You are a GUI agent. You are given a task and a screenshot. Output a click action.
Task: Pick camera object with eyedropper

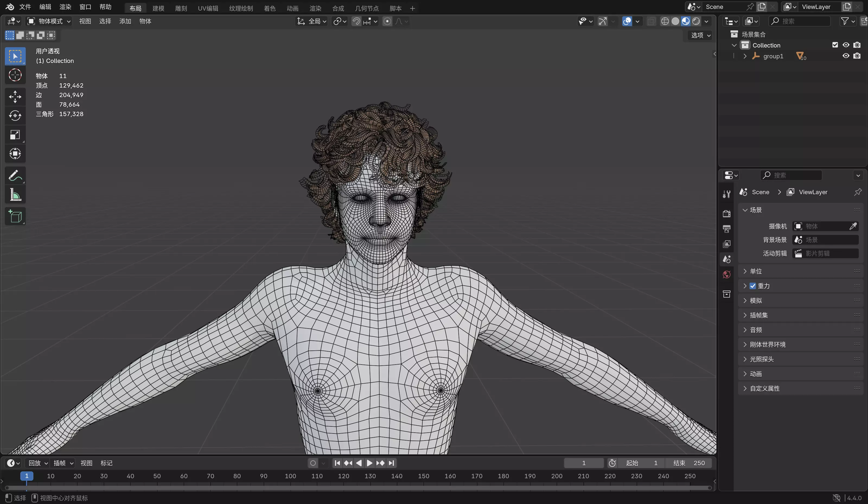point(853,226)
